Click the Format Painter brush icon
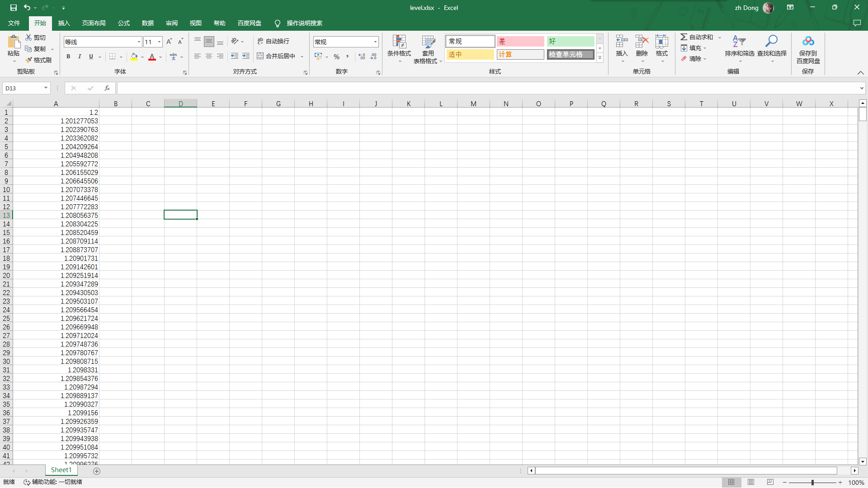Image resolution: width=868 pixels, height=488 pixels. coord(29,60)
